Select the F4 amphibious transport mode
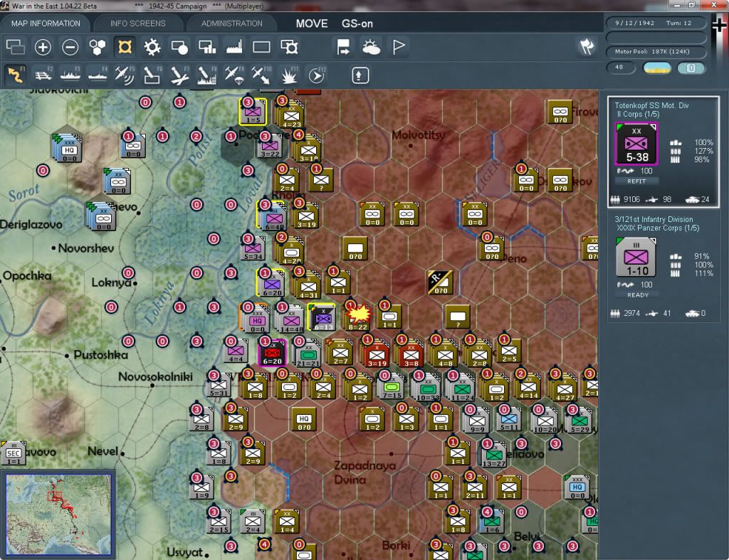The image size is (729, 560). (98, 75)
